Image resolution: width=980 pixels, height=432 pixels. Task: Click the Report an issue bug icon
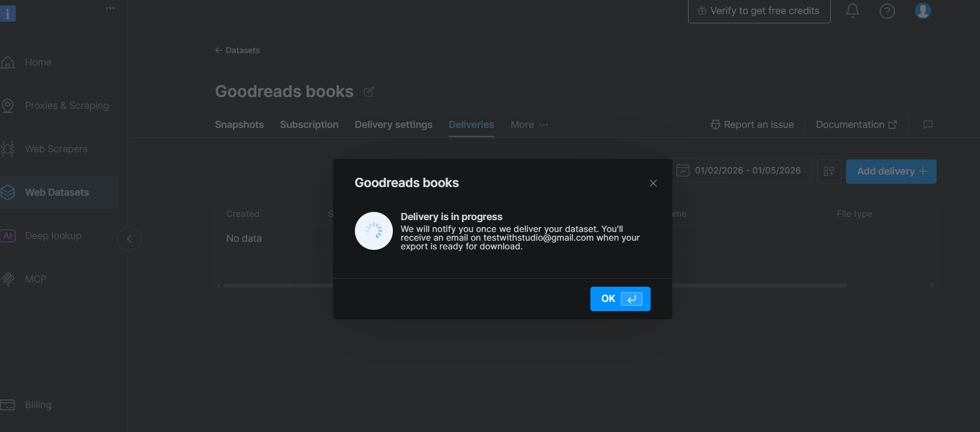click(x=716, y=125)
